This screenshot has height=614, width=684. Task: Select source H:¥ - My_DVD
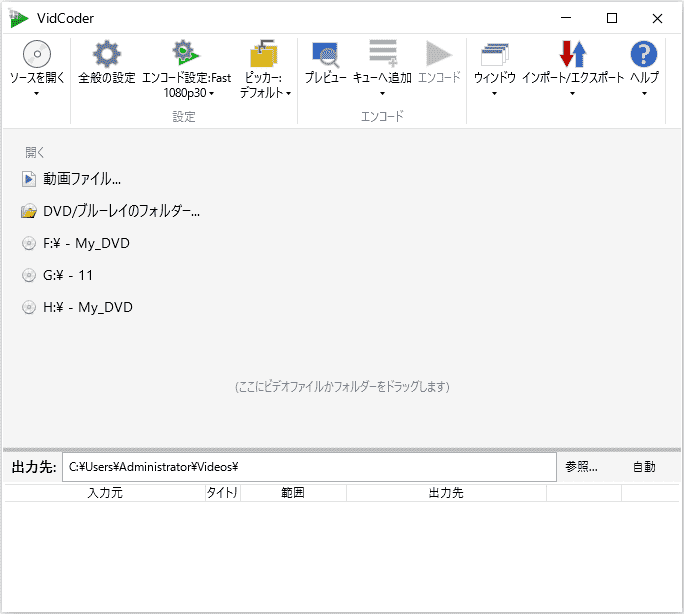click(x=88, y=307)
